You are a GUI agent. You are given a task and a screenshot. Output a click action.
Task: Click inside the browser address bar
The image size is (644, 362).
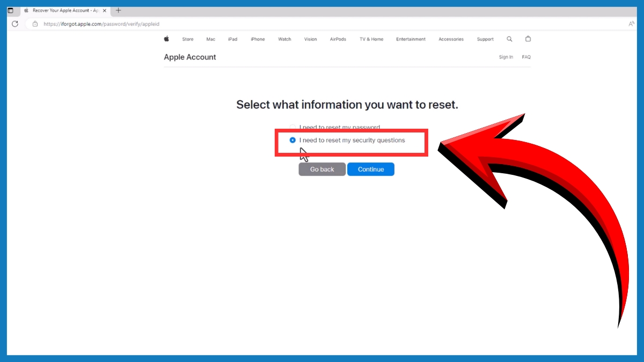pos(215,24)
